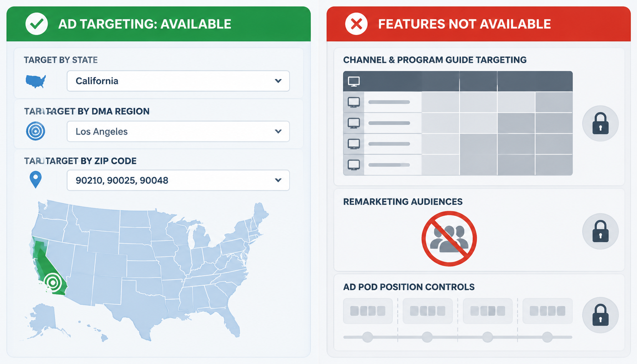637x364 pixels.
Task: Click the USA map icon beside Target by State
Action: [36, 81]
